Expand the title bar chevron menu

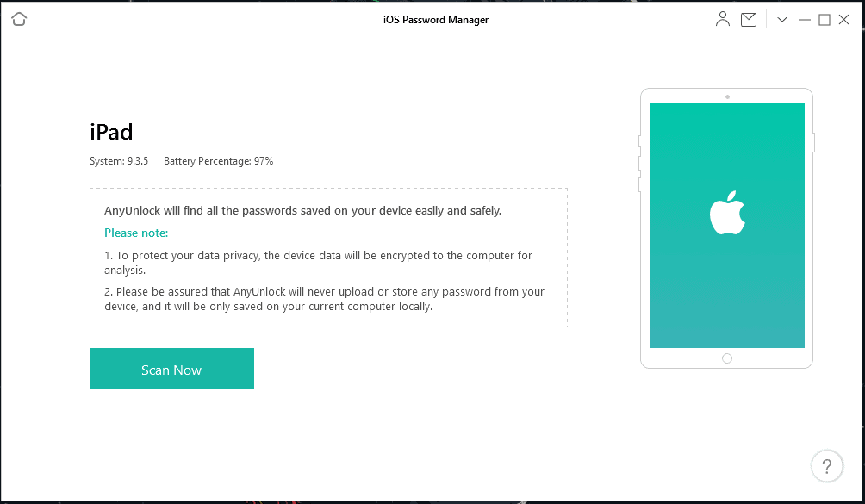(781, 19)
